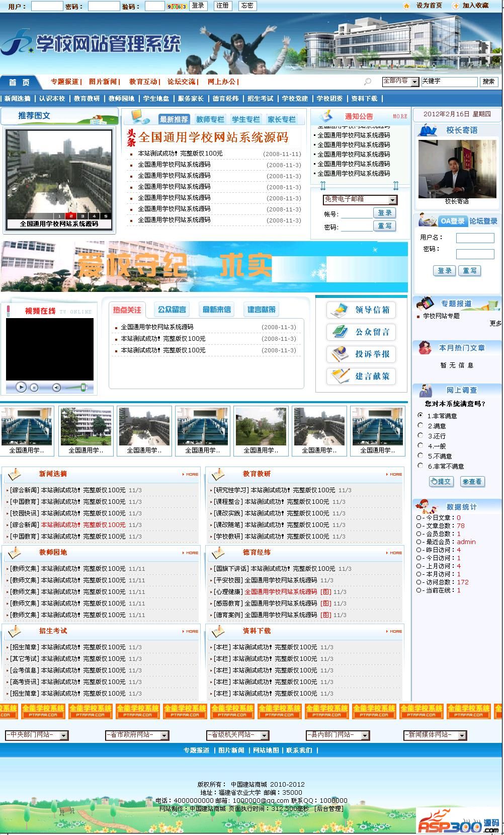
Task: Switch to the 学生专栏 tab
Action: tap(246, 119)
